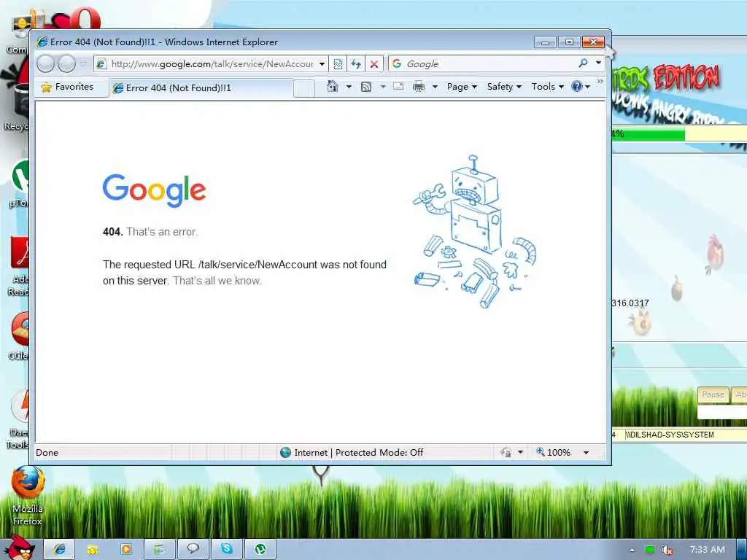Screen dimensions: 747x560
Task: Click Pause in the Angry Birds installer
Action: click(713, 394)
